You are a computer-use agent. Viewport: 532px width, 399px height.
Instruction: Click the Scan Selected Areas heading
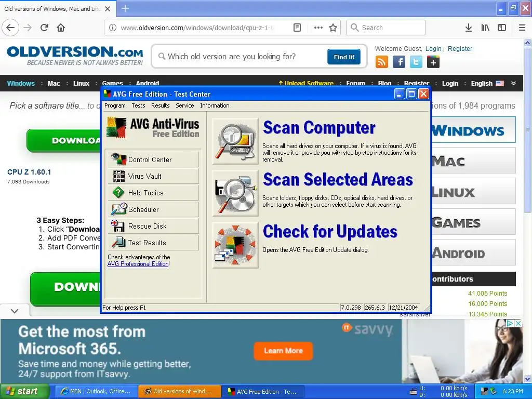pos(338,179)
